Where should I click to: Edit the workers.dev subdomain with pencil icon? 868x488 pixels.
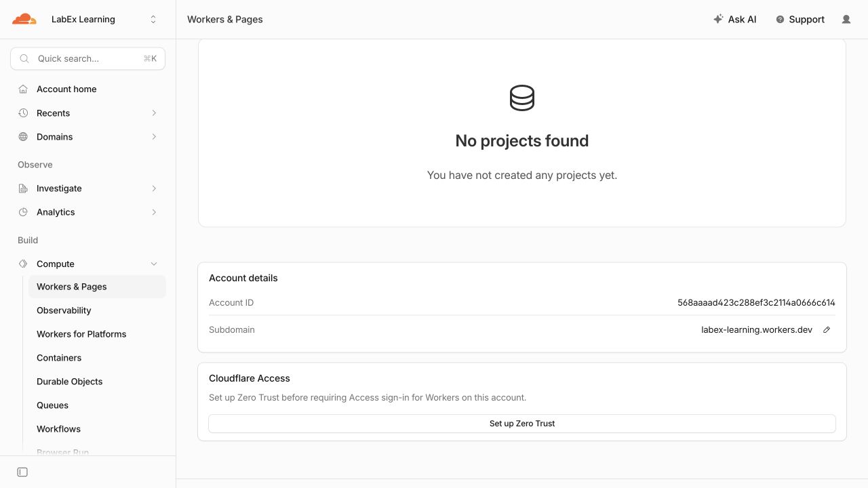click(827, 330)
